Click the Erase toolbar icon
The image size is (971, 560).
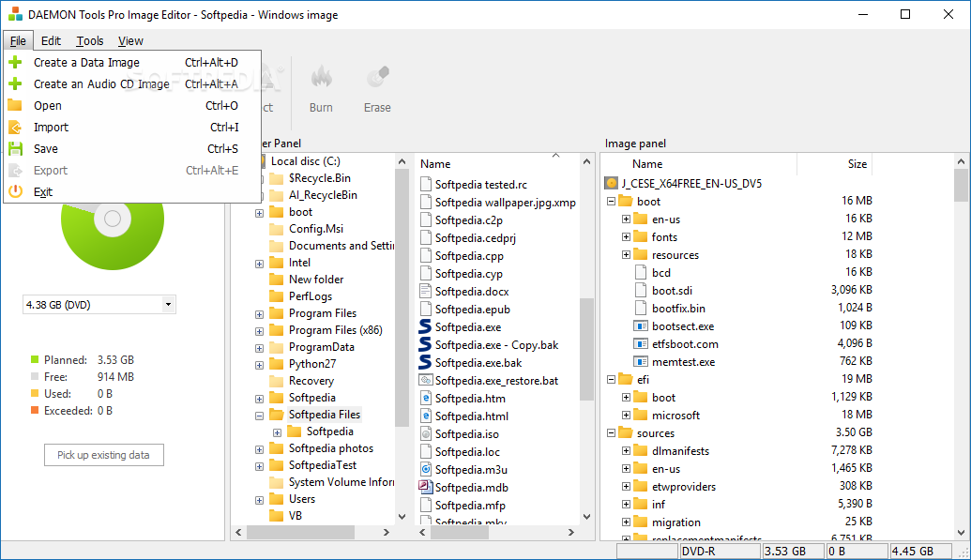pos(377,78)
